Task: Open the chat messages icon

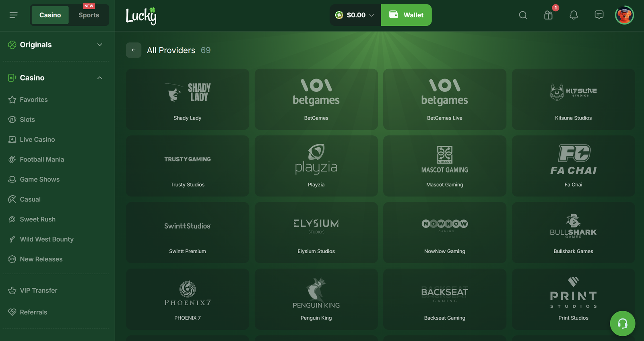Action: coord(599,15)
